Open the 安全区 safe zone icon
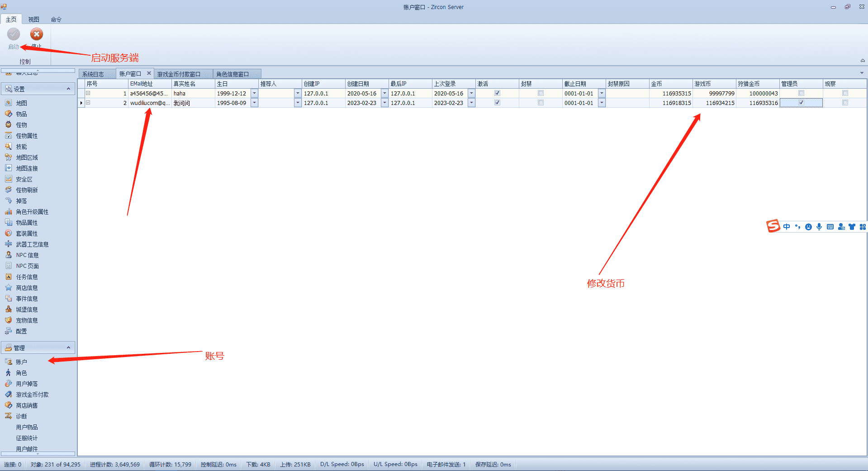The image size is (868, 471). [9, 179]
